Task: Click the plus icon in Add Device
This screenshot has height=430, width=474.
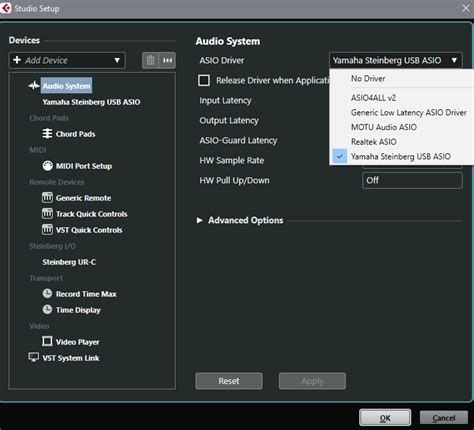Action: (17, 60)
